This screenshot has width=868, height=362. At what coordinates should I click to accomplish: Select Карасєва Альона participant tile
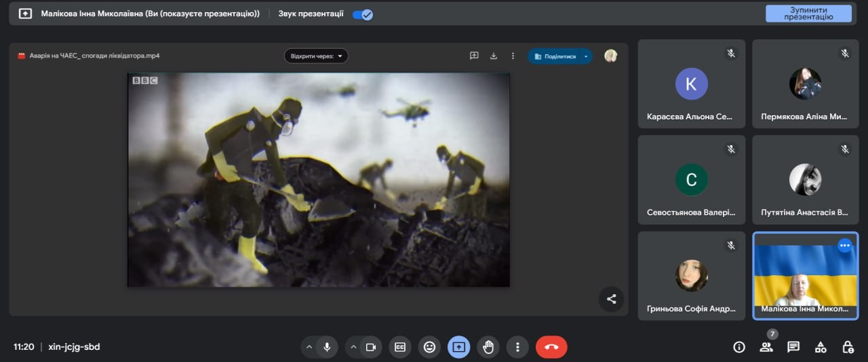(x=692, y=83)
